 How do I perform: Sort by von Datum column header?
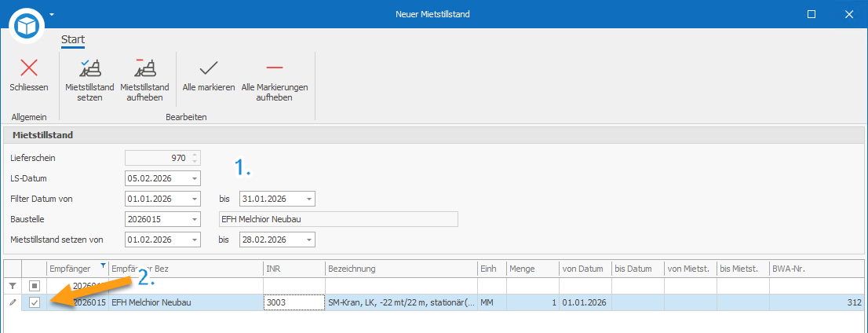pos(585,269)
